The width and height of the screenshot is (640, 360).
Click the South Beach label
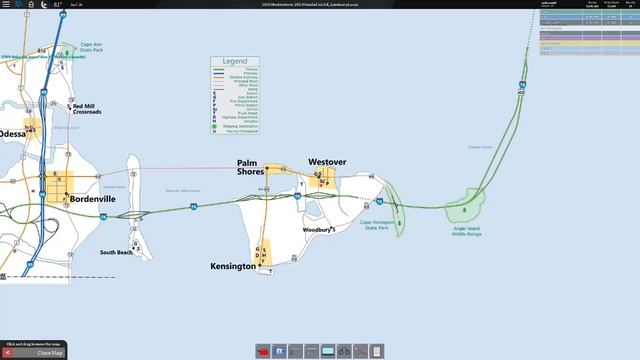pos(116,252)
